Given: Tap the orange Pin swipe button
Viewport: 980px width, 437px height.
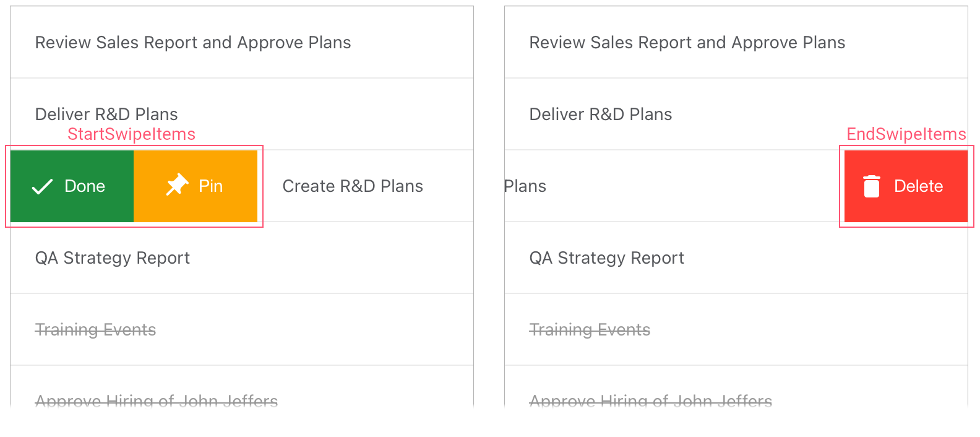Looking at the screenshot, I should coord(196,186).
